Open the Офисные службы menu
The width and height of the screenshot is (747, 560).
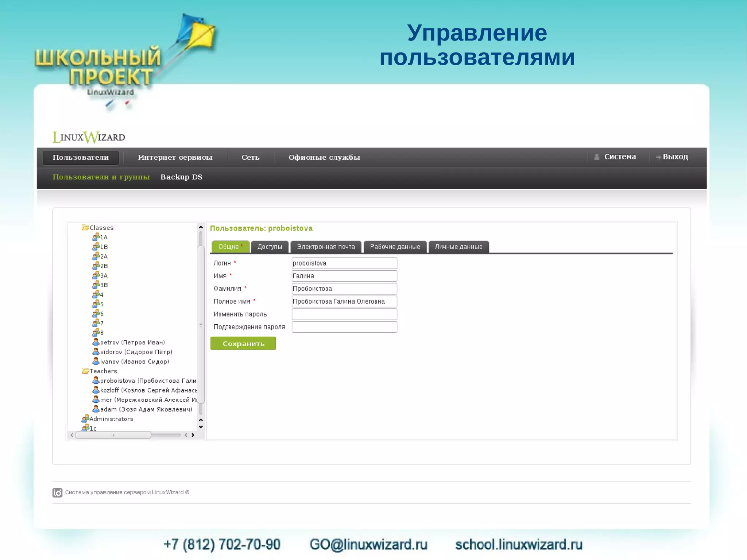(324, 158)
